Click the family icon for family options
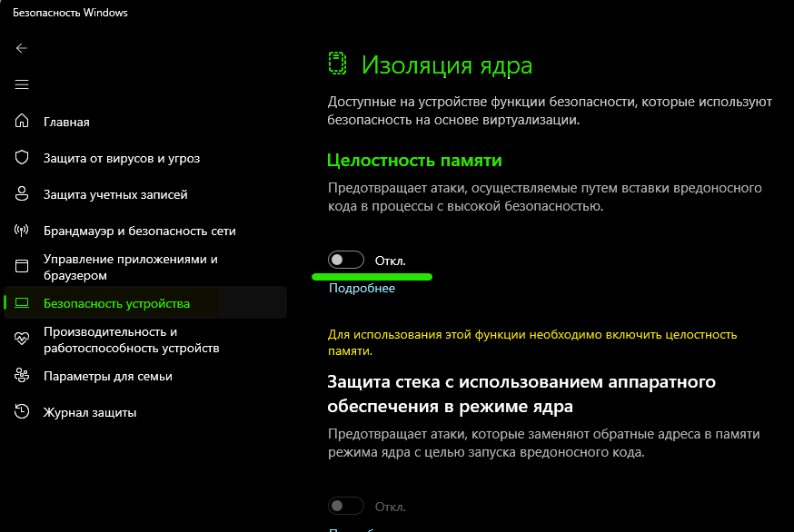The image size is (794, 532). 21,376
